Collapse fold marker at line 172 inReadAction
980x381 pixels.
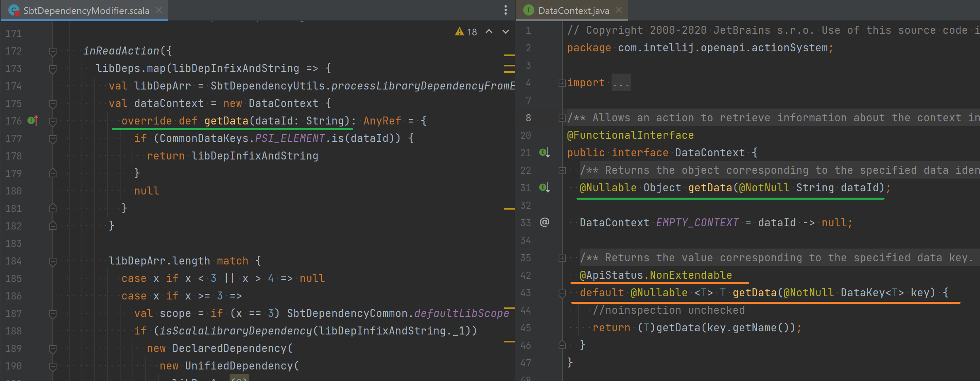click(x=53, y=51)
